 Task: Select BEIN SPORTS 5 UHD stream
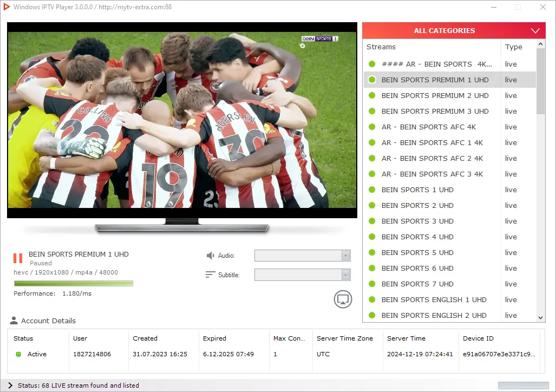click(450, 252)
